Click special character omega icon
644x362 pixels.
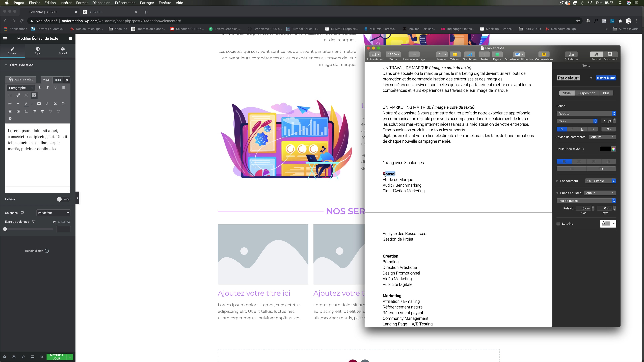[x=26, y=111]
